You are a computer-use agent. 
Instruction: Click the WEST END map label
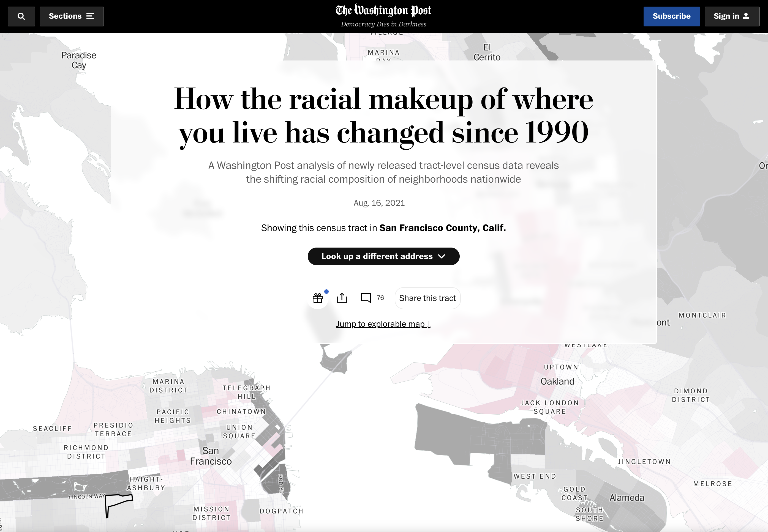coord(535,477)
